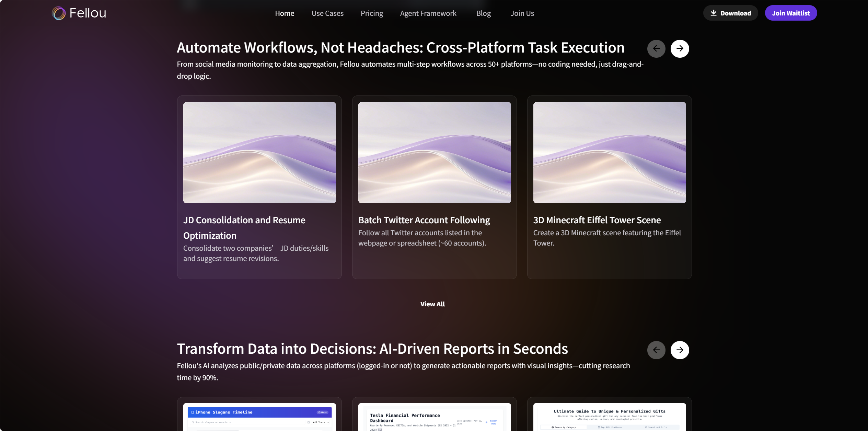This screenshot has width=868, height=431.
Task: Open Batch Twitter Account Following card image
Action: pyautogui.click(x=435, y=152)
